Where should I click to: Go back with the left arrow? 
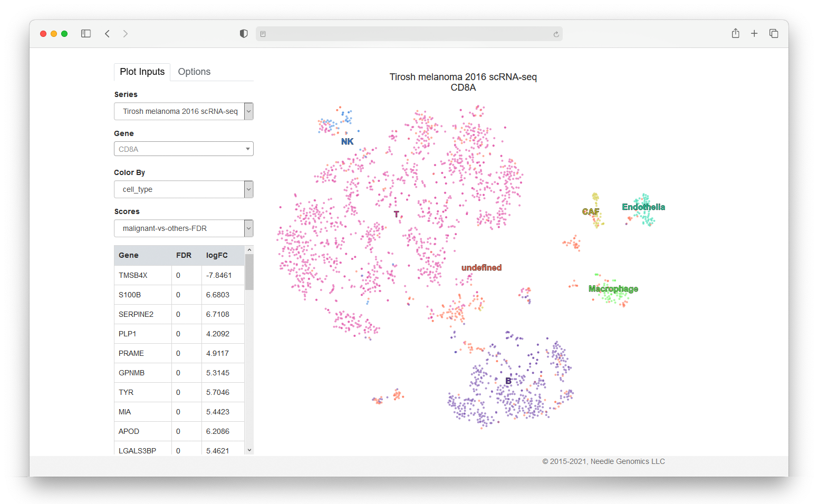click(x=107, y=34)
